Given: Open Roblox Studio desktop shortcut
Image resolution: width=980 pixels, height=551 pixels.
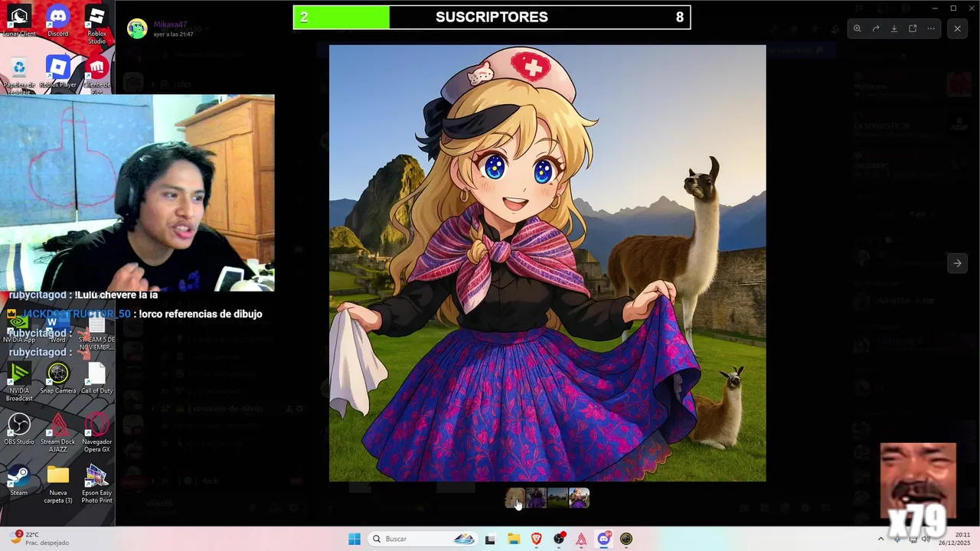Looking at the screenshot, I should click(96, 24).
